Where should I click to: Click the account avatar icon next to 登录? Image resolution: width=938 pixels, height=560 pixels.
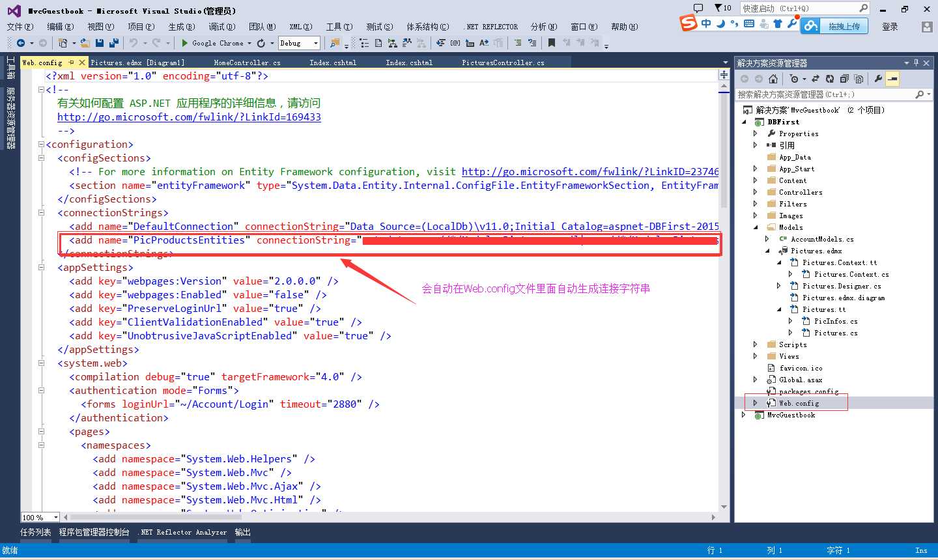pyautogui.click(x=927, y=27)
